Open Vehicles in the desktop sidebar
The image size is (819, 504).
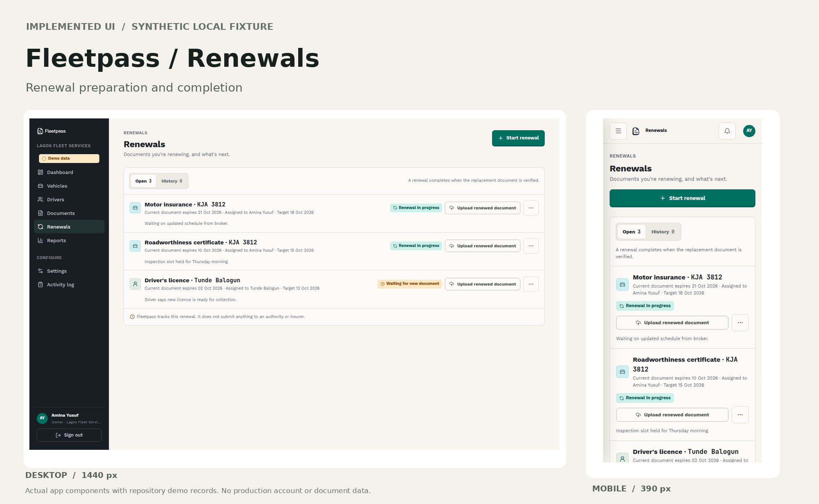point(69,186)
